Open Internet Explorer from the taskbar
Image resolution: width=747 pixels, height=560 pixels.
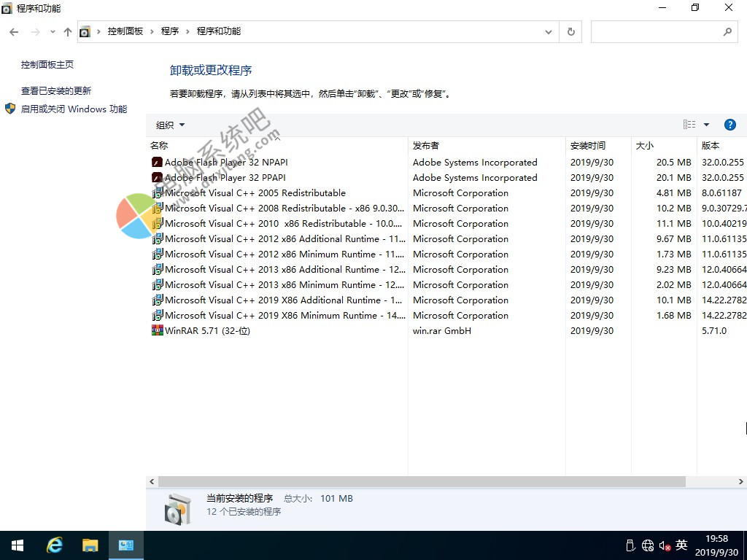click(55, 545)
